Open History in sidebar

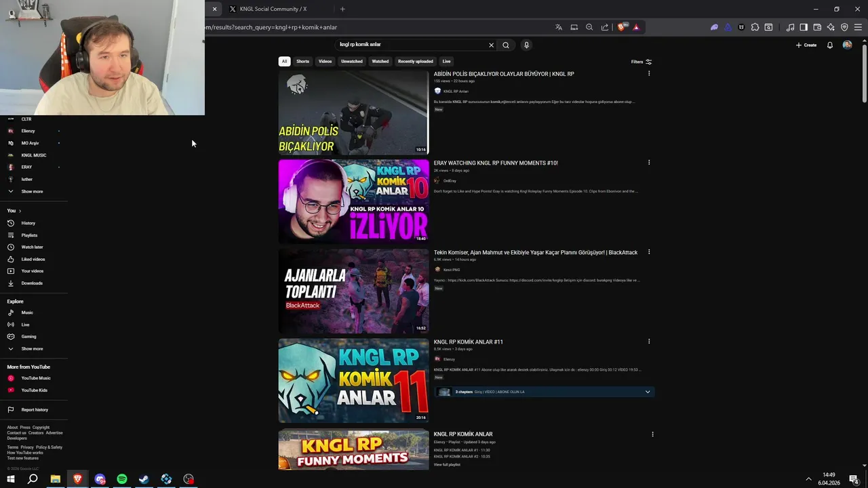[x=28, y=223]
